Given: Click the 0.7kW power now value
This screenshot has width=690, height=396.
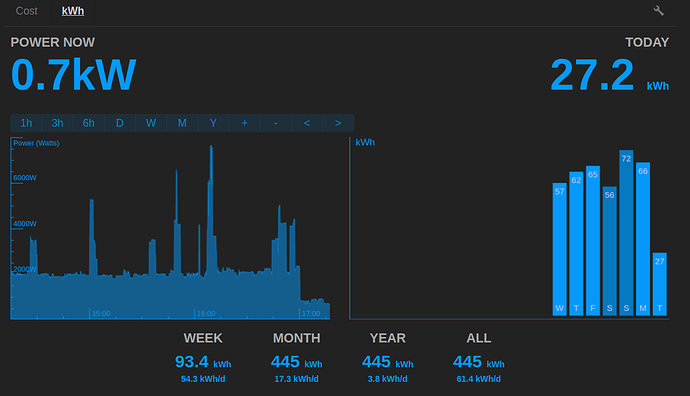Looking at the screenshot, I should point(73,75).
